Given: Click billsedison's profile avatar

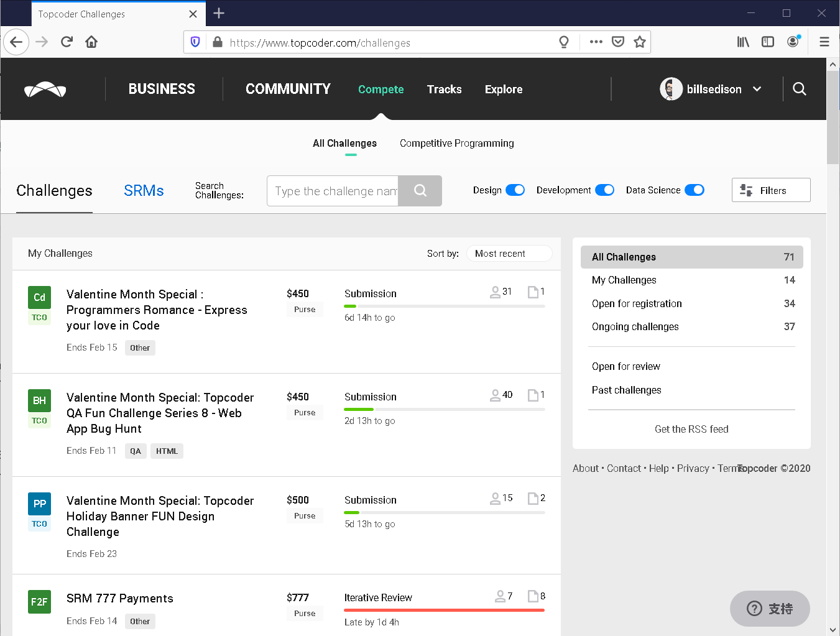Looking at the screenshot, I should (x=671, y=89).
